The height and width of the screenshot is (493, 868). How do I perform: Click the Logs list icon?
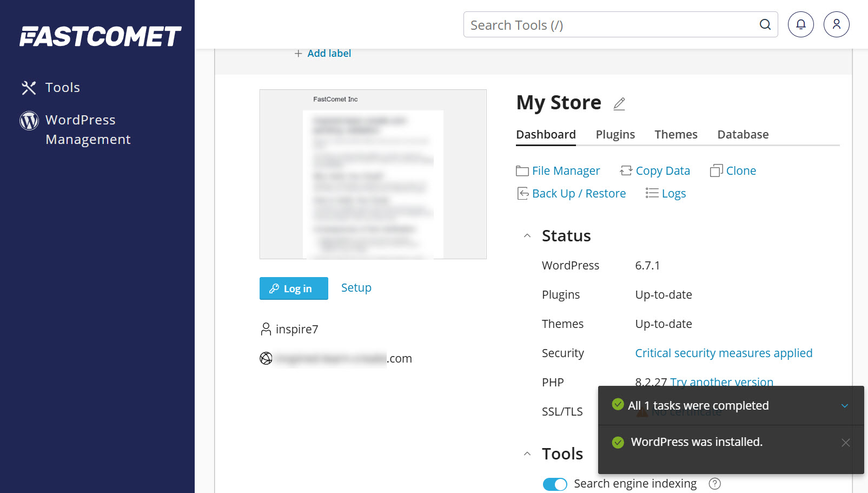coord(652,194)
